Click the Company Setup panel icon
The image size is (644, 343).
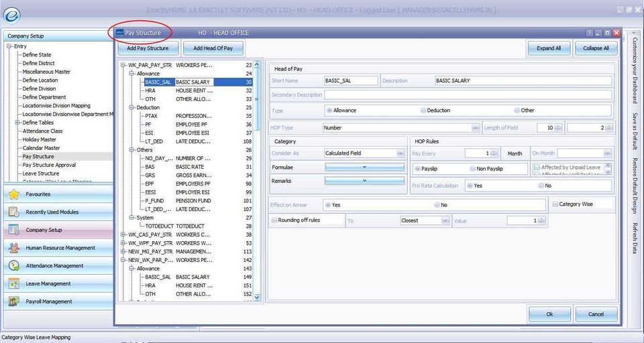pyautogui.click(x=13, y=230)
